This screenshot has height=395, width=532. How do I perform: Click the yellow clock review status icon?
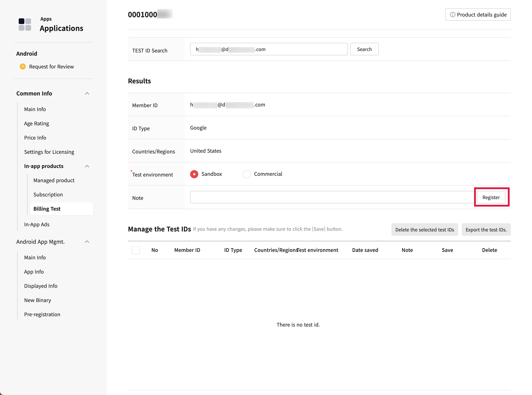23,66
